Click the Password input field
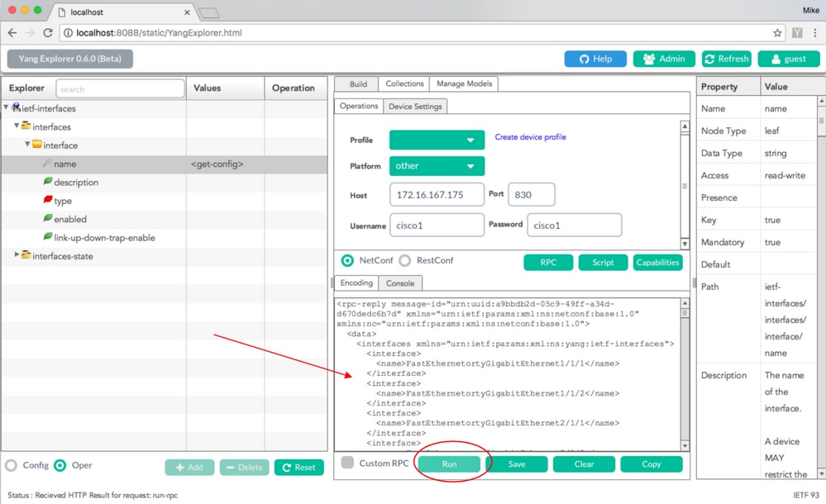 (x=574, y=225)
